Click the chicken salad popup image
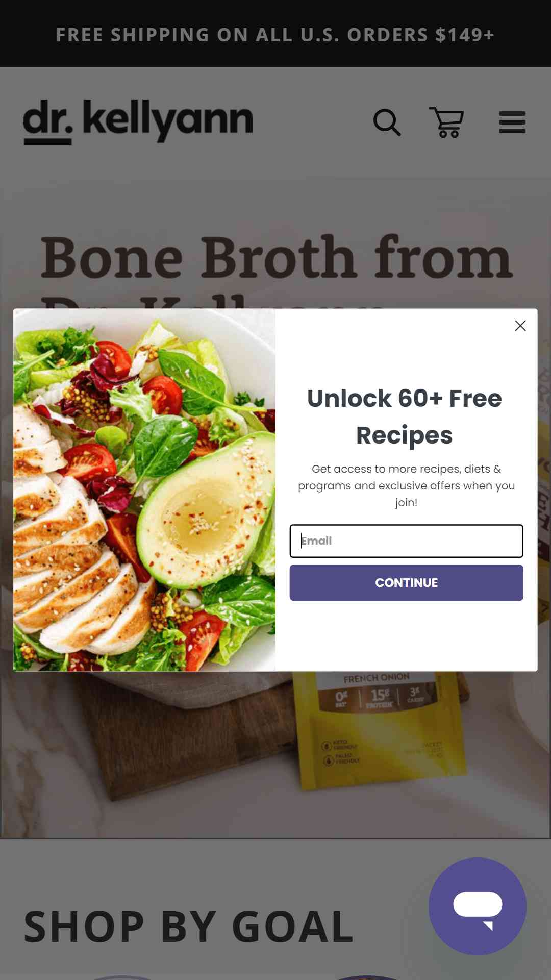The image size is (551, 980). (x=144, y=490)
